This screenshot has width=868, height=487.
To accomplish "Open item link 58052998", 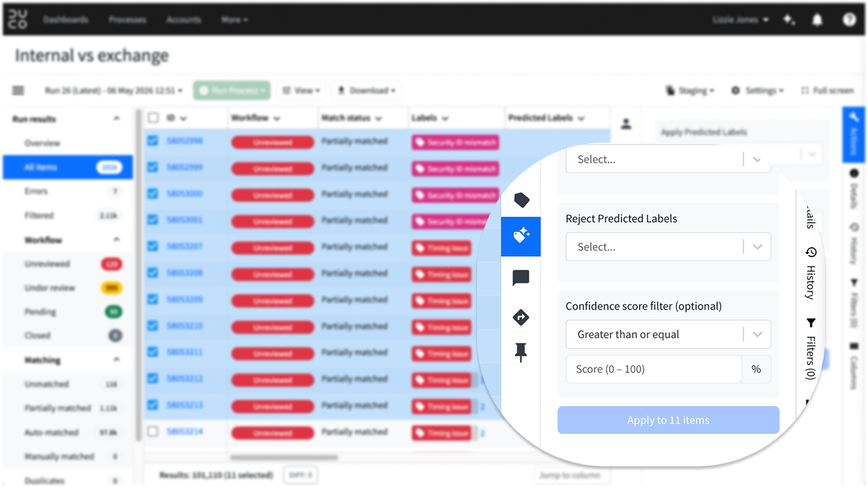I will [x=185, y=141].
